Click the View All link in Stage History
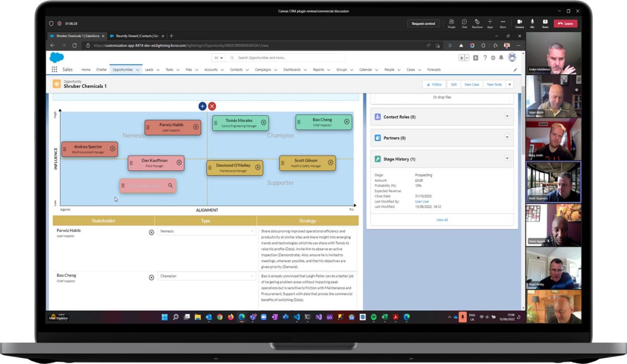Screen dimensions: 627x364 coord(442,220)
